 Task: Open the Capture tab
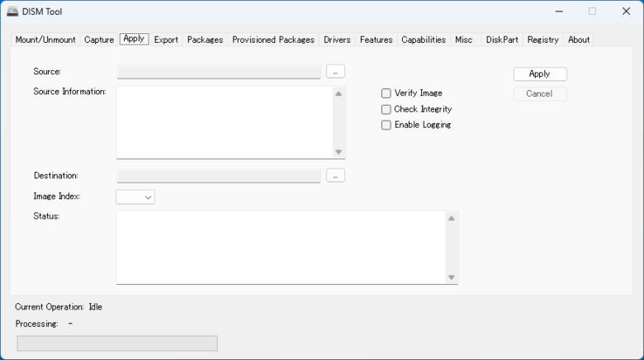98,40
